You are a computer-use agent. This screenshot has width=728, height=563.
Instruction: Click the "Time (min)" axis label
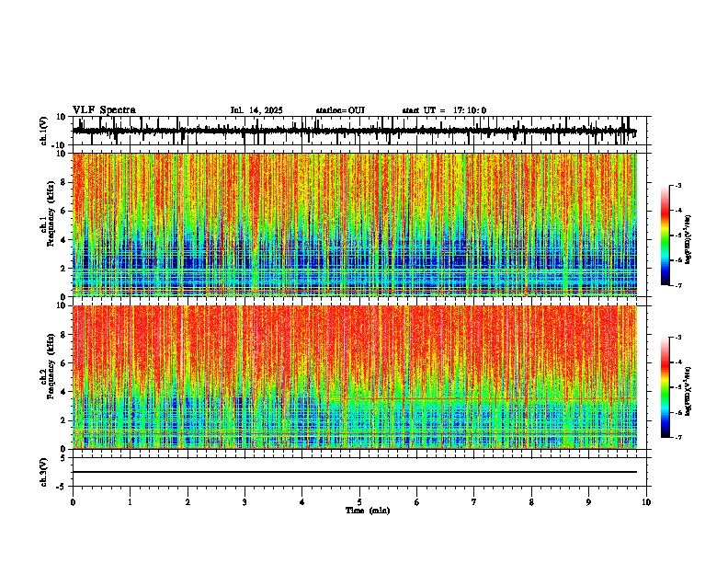[368, 511]
